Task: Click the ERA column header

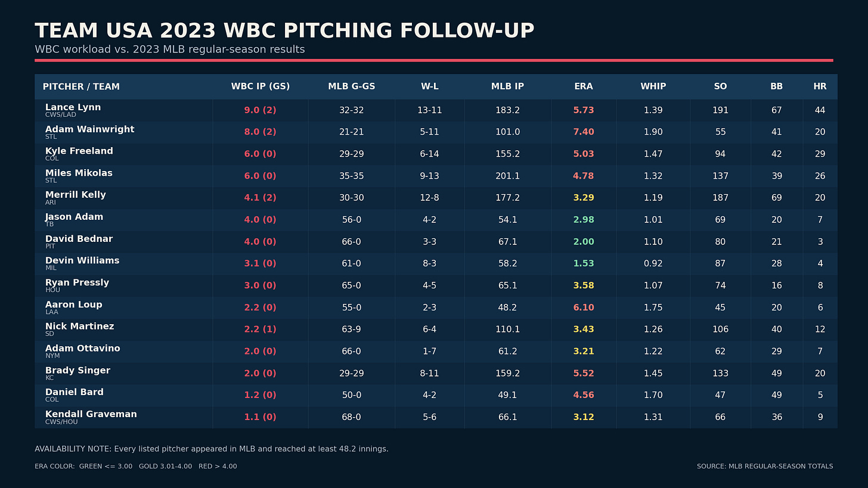Action: [583, 86]
